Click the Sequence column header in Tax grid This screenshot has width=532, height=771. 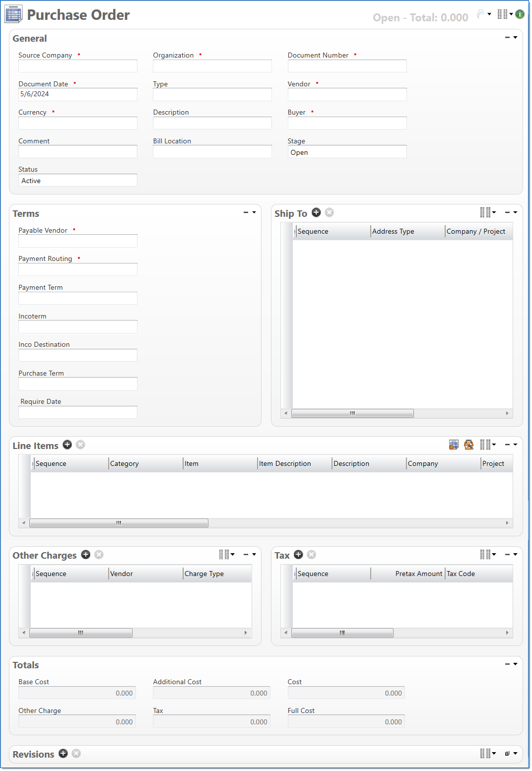[x=313, y=574]
